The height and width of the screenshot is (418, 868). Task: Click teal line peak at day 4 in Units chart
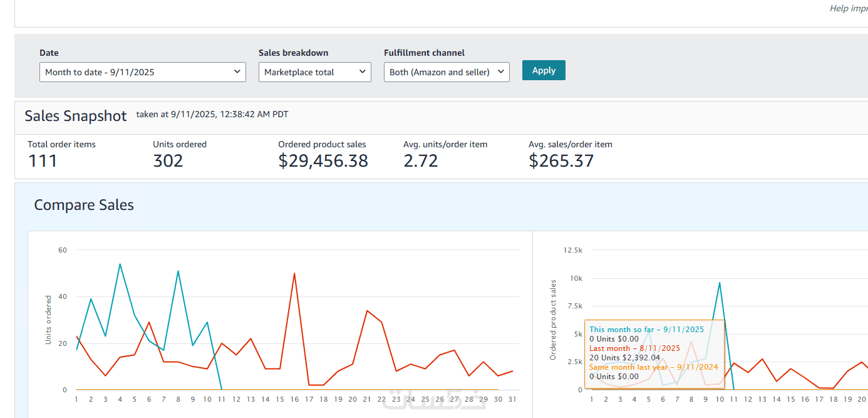pyautogui.click(x=120, y=264)
